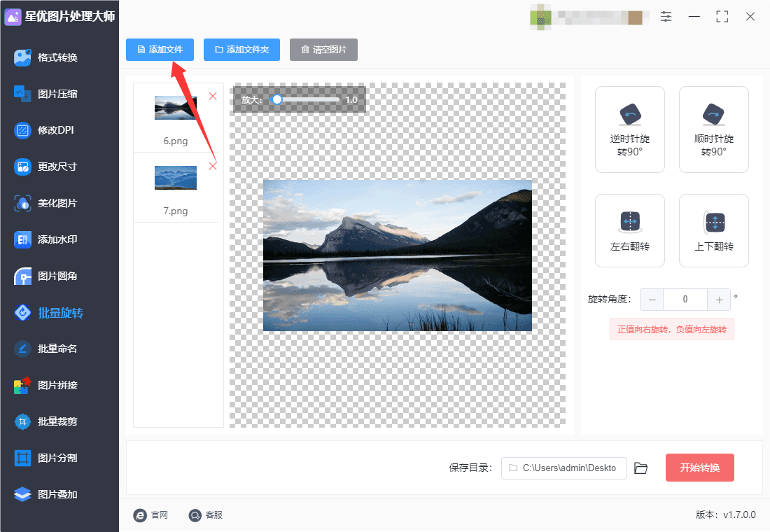The height and width of the screenshot is (532, 770).
Task: Select the 7.png thumbnail
Action: click(175, 177)
